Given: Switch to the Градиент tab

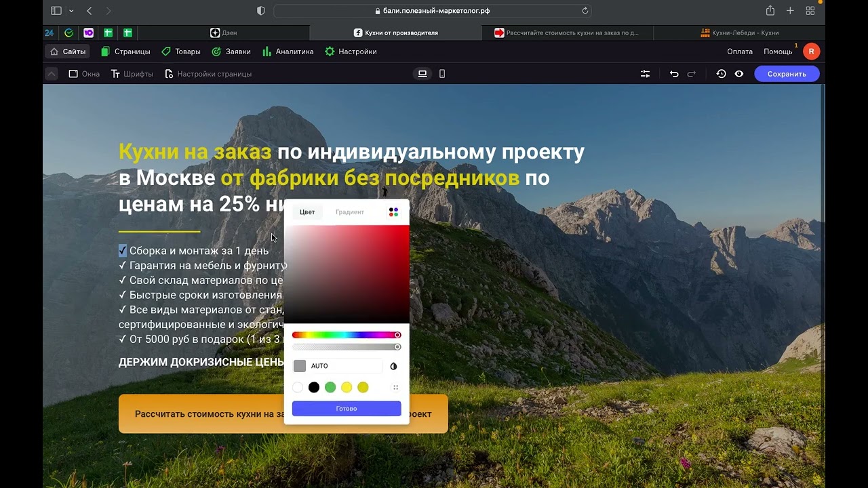Looking at the screenshot, I should 349,212.
